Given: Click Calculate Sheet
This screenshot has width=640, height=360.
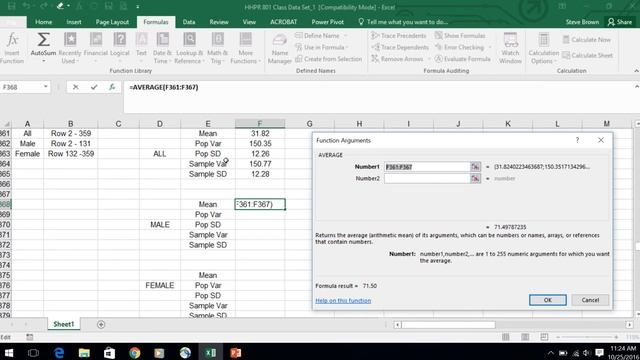Looking at the screenshot, I should click(x=587, y=55).
